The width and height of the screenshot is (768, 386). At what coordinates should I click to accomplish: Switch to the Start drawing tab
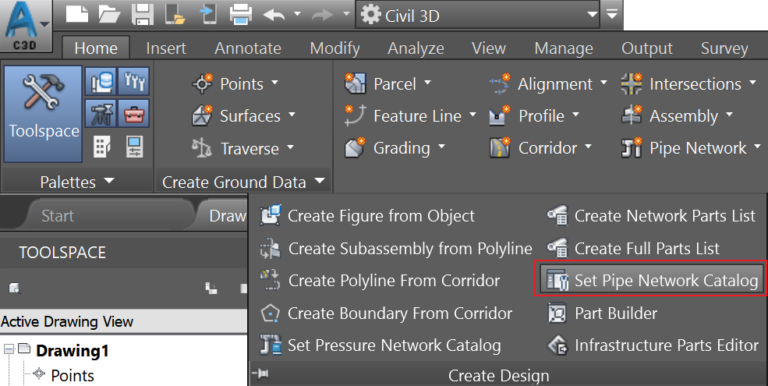click(58, 216)
